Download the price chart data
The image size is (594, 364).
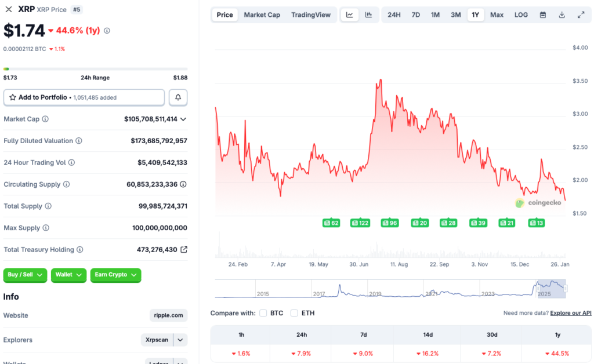[x=561, y=14]
